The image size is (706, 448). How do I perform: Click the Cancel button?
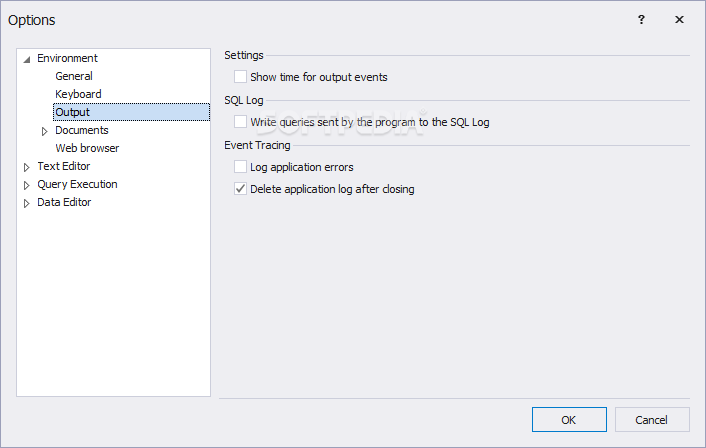653,420
